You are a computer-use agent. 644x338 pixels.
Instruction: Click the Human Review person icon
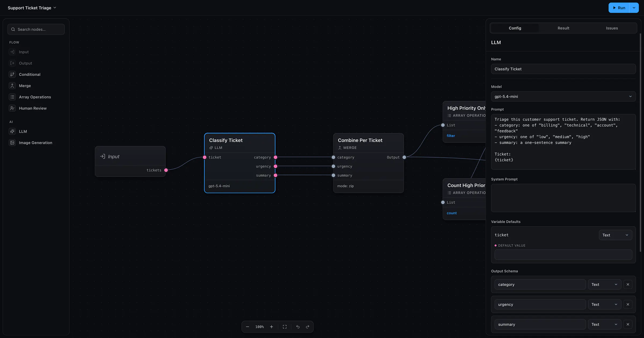click(12, 108)
